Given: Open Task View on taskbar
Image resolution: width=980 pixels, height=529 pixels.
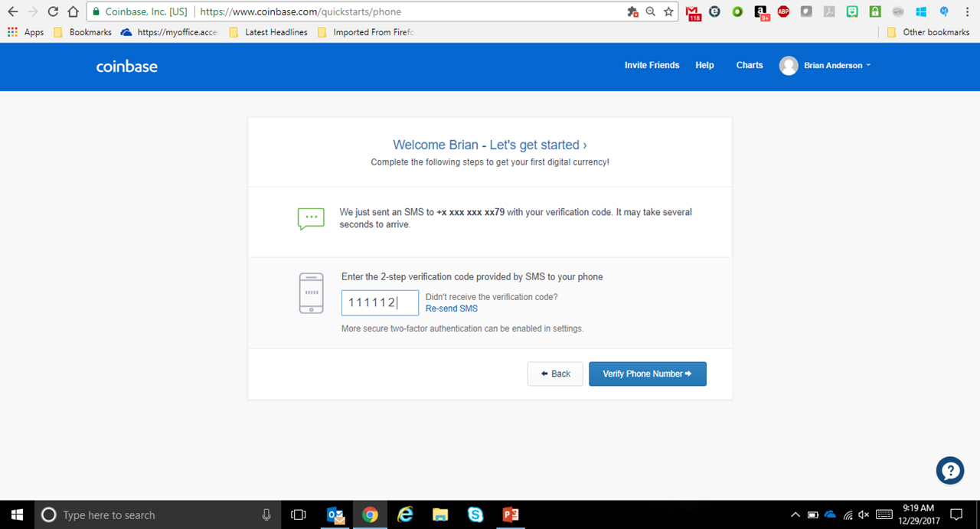Looking at the screenshot, I should [299, 514].
